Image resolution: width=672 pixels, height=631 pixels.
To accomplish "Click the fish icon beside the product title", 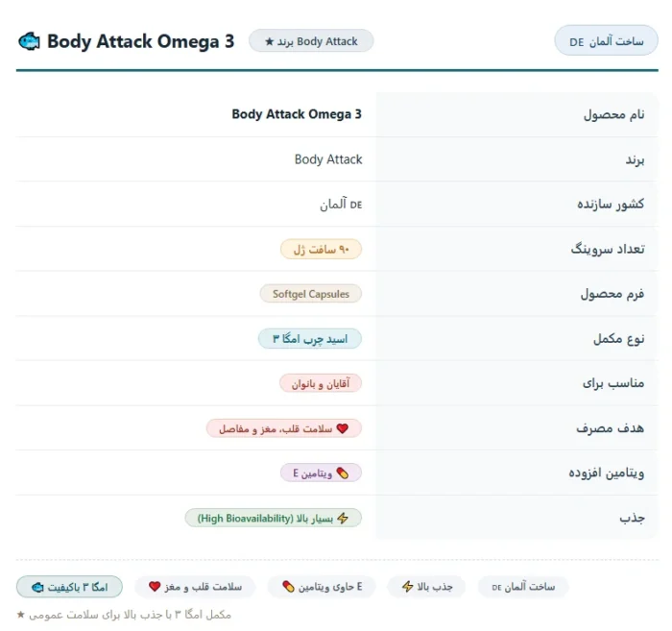I will (29, 41).
